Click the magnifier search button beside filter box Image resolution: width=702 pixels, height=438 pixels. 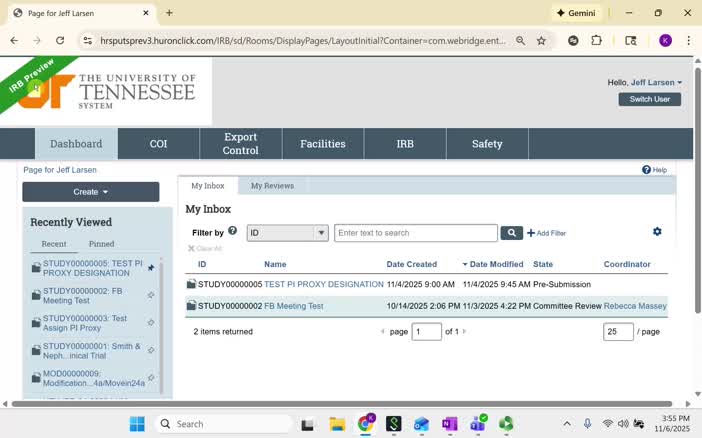point(511,233)
